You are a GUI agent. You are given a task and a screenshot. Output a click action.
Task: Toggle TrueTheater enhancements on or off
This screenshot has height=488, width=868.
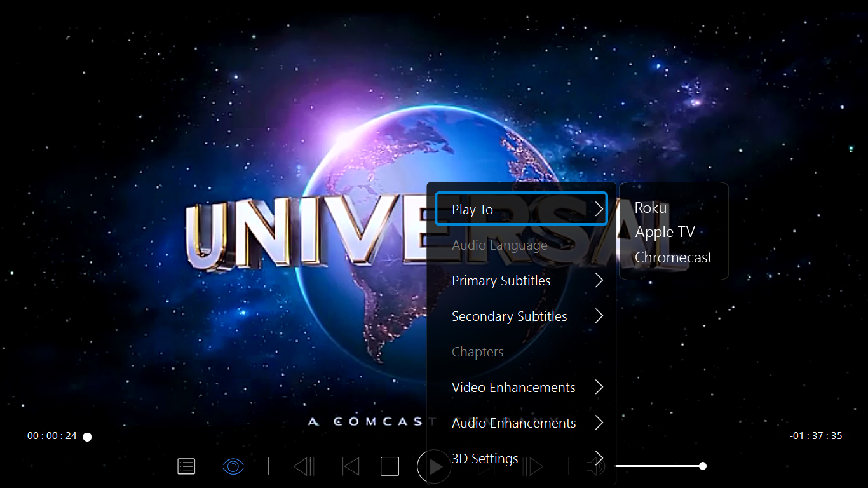233,466
